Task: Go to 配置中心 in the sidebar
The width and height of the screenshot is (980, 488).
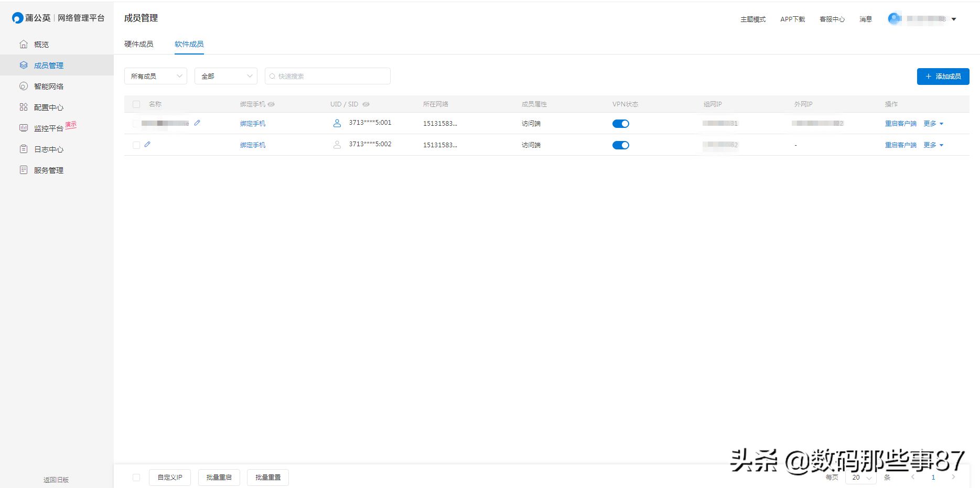Action: [48, 107]
